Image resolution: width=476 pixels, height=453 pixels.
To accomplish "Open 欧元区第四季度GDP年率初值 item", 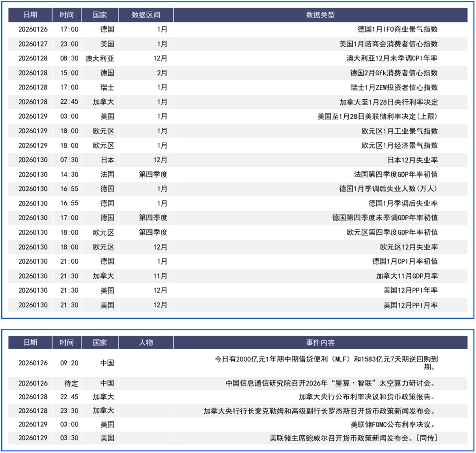I will tap(392, 232).
